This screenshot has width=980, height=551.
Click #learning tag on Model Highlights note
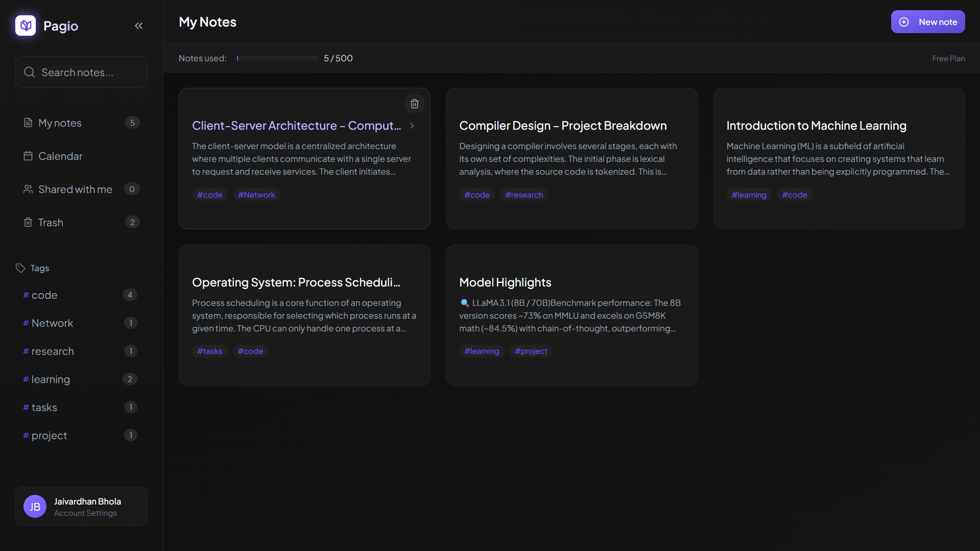pyautogui.click(x=482, y=351)
